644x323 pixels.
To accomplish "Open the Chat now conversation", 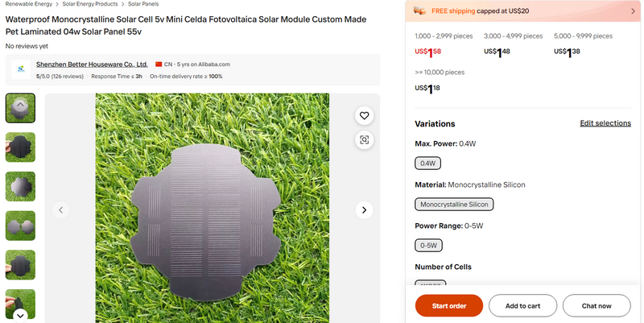I will coord(597,306).
